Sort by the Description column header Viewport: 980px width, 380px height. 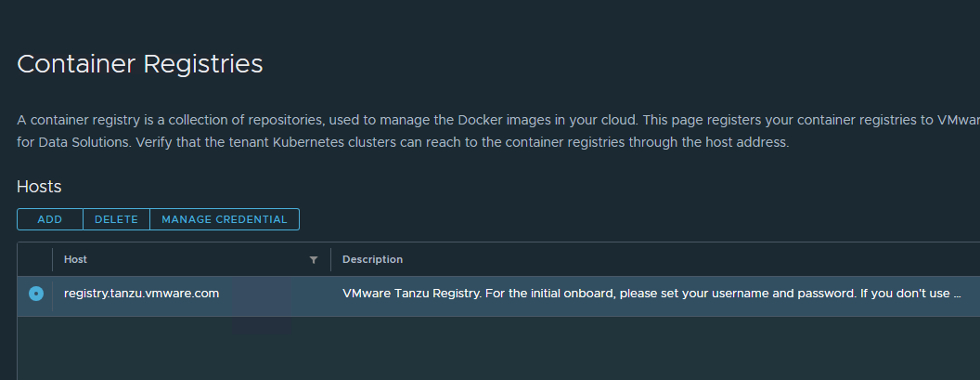pos(372,259)
